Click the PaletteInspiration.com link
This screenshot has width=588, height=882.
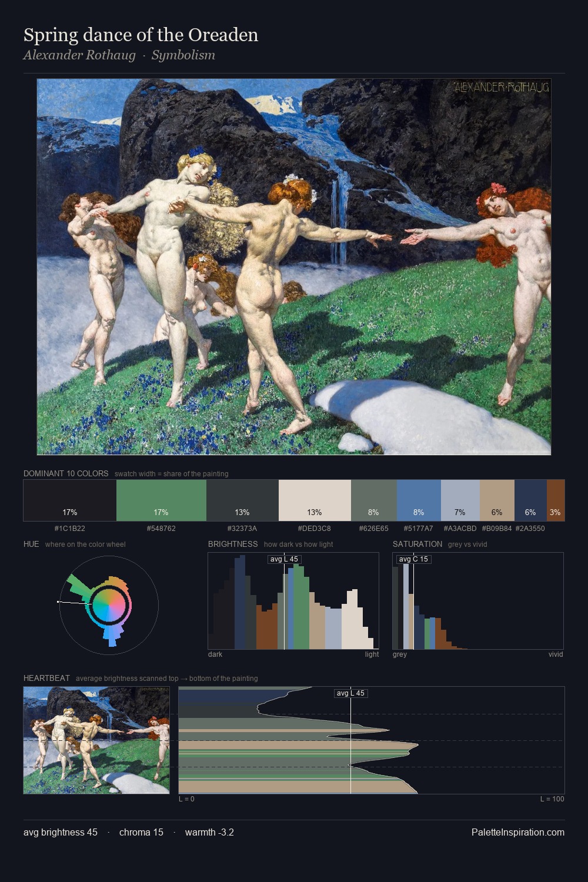pyautogui.click(x=518, y=832)
